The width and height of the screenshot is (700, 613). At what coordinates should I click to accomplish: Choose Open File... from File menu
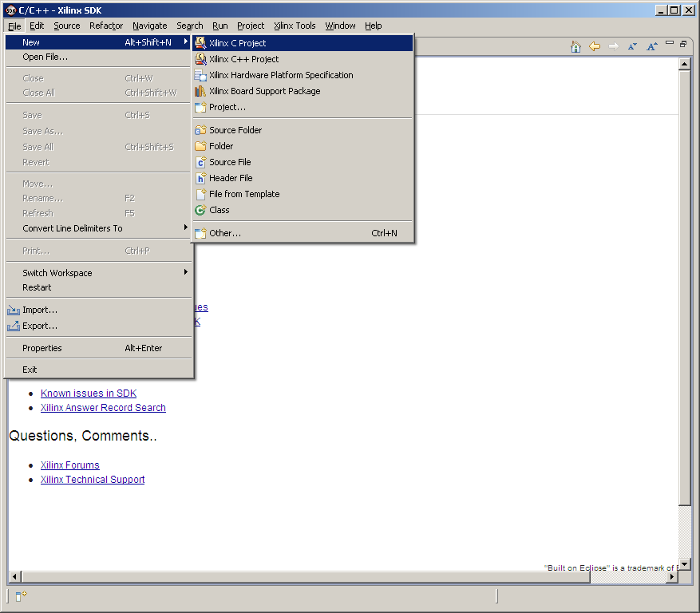coord(99,57)
